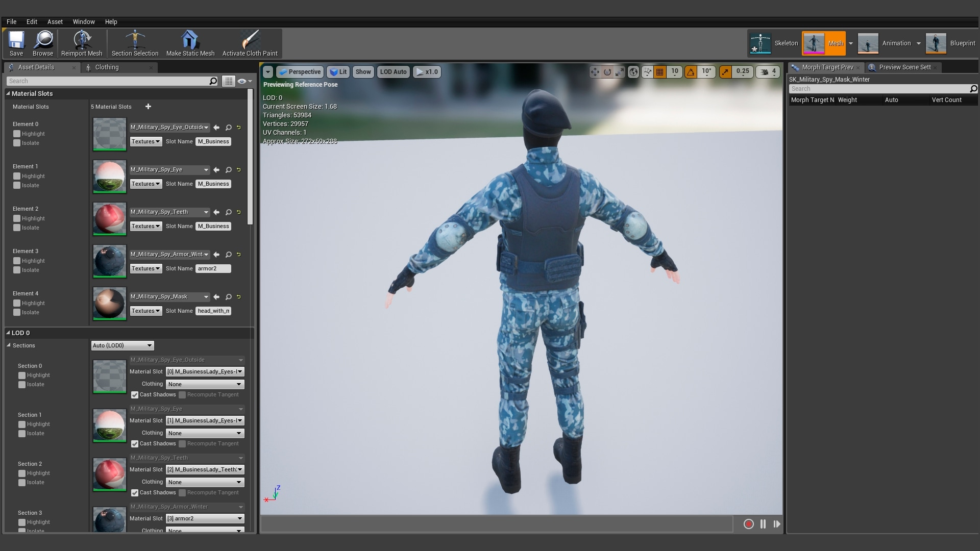Click the Save asset icon
This screenshot has width=980, height=551.
tap(16, 43)
